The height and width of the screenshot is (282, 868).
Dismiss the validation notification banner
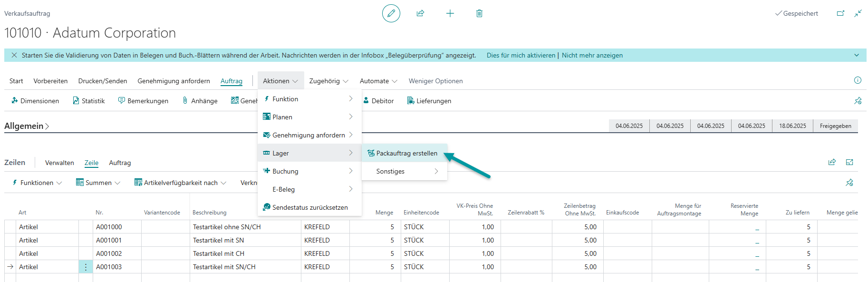tap(14, 55)
